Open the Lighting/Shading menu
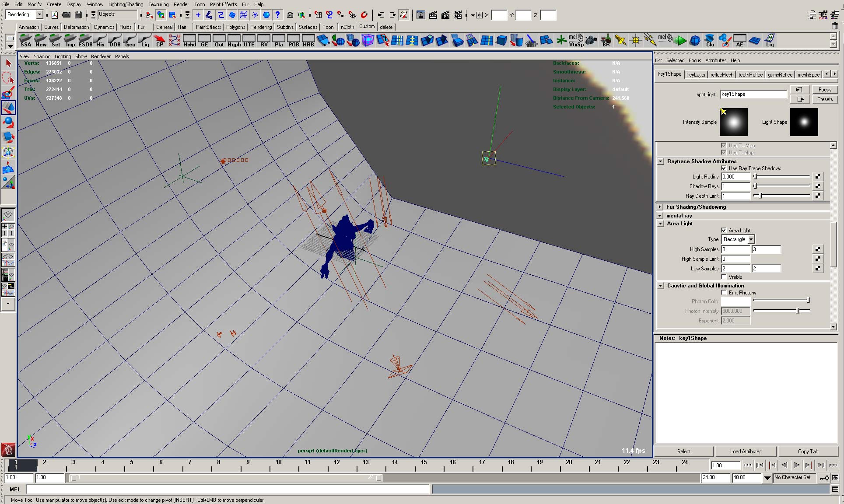Image resolution: width=844 pixels, height=504 pixels. pos(126,4)
